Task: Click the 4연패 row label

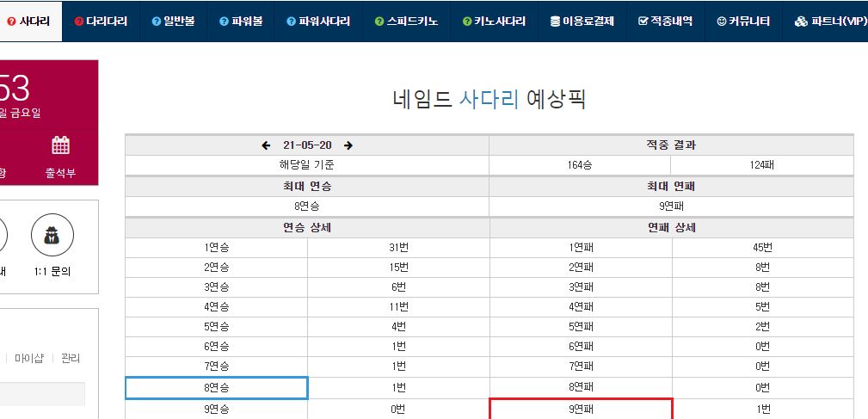Action: pyautogui.click(x=581, y=307)
